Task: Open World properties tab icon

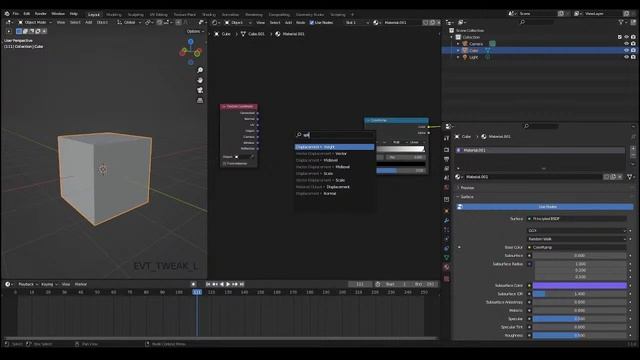Action: coord(447,187)
